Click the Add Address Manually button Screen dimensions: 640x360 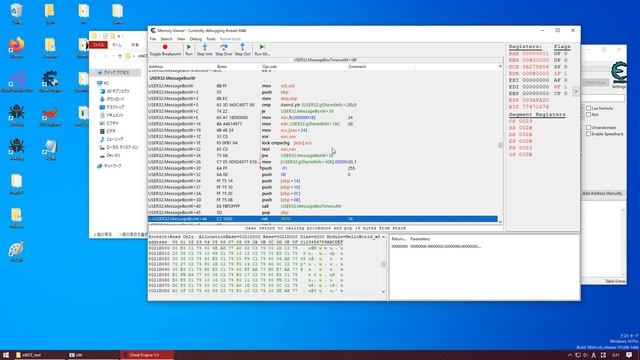602,193
